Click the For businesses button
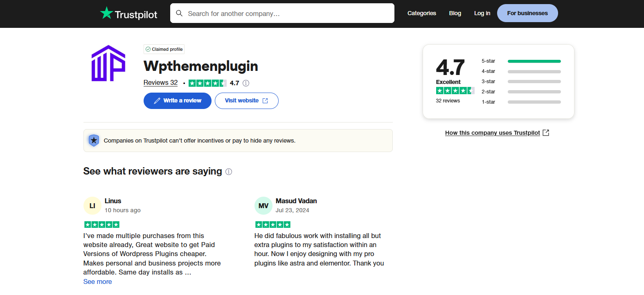Image resolution: width=644 pixels, height=295 pixels. 527,13
